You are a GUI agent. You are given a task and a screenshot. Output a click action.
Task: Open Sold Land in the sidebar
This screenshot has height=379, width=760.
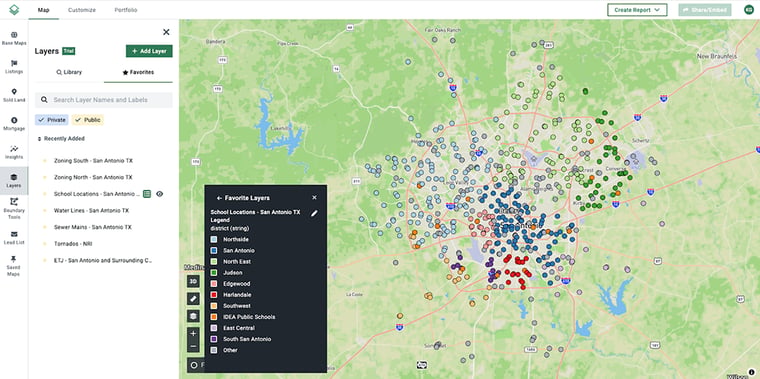[14, 95]
